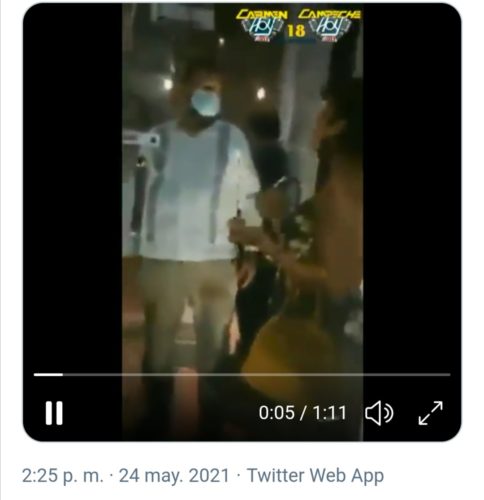484x500 pixels.
Task: Open the Twitter Web App source link
Action: tap(315, 476)
